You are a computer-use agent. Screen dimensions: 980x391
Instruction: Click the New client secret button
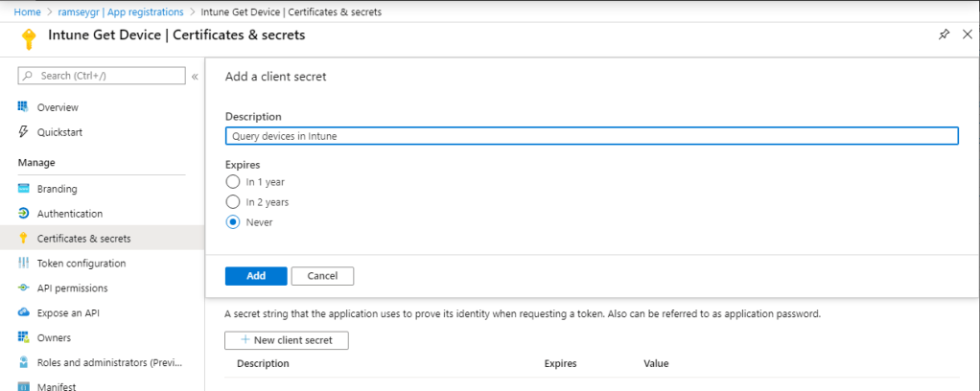286,340
